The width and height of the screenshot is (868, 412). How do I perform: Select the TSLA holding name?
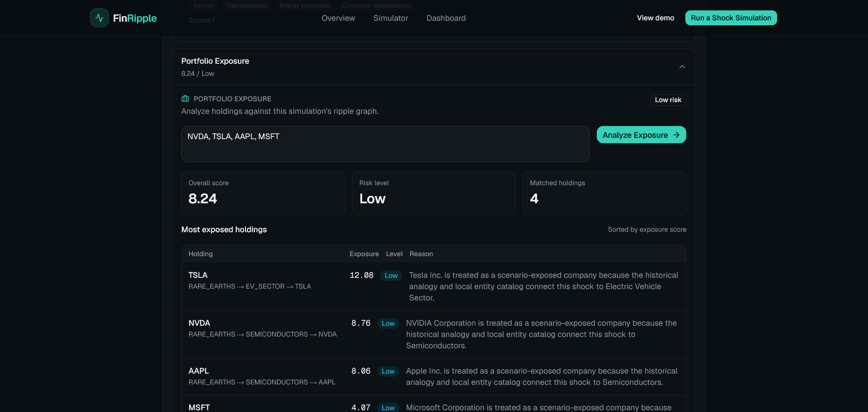click(198, 275)
